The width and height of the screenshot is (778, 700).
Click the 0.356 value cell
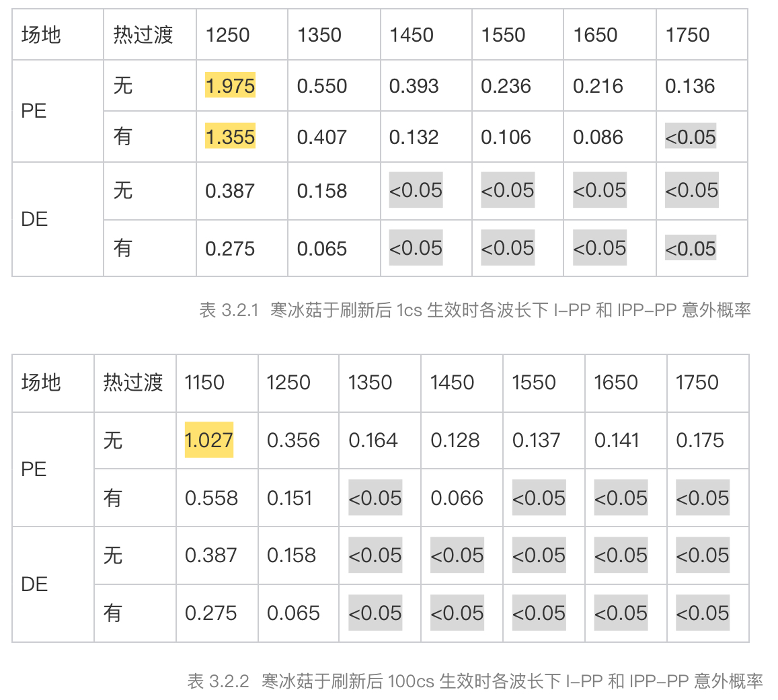[x=293, y=440]
